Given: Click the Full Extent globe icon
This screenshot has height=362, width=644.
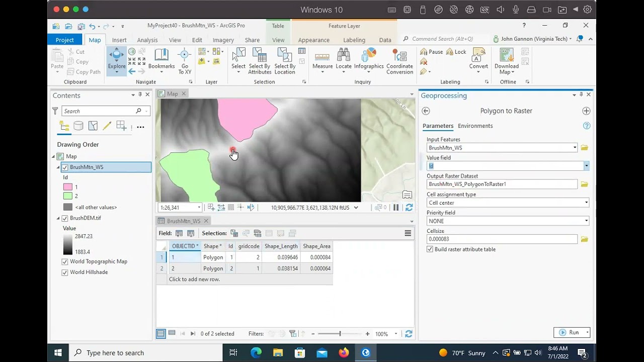Looking at the screenshot, I should (132, 51).
